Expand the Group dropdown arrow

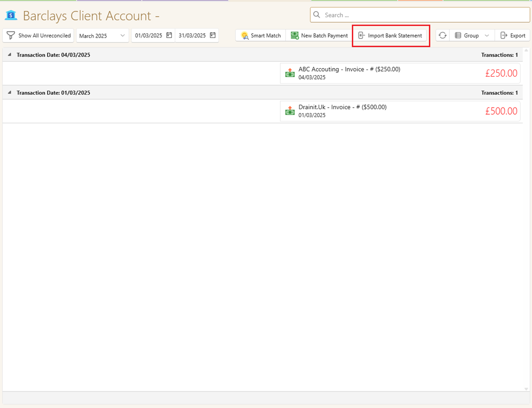[486, 36]
